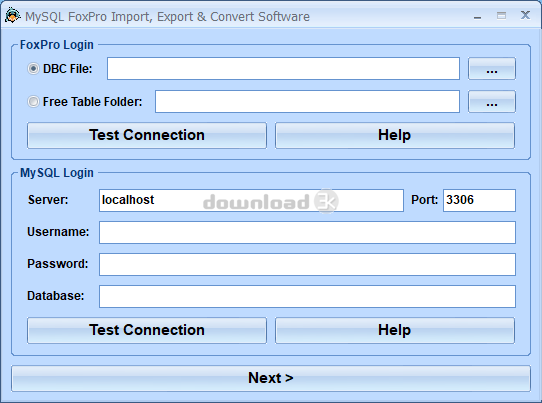
Task: Focus the Password input field
Action: [x=307, y=264]
